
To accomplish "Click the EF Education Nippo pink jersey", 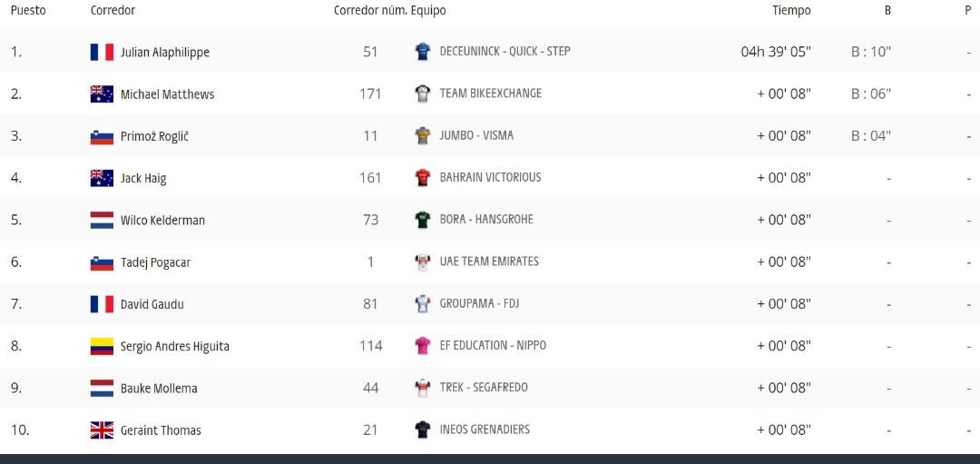I will (423, 346).
